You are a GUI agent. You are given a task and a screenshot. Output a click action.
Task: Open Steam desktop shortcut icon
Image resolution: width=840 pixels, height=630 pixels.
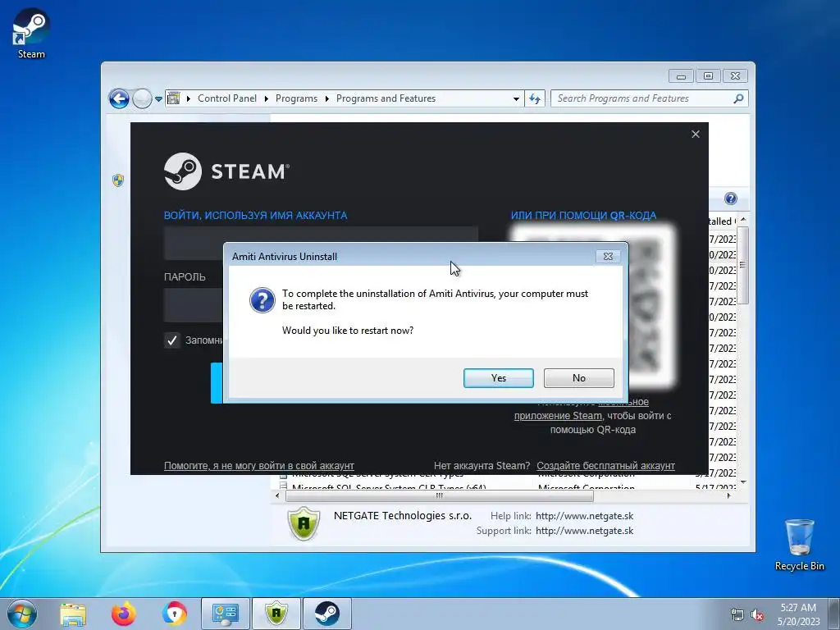[31, 33]
